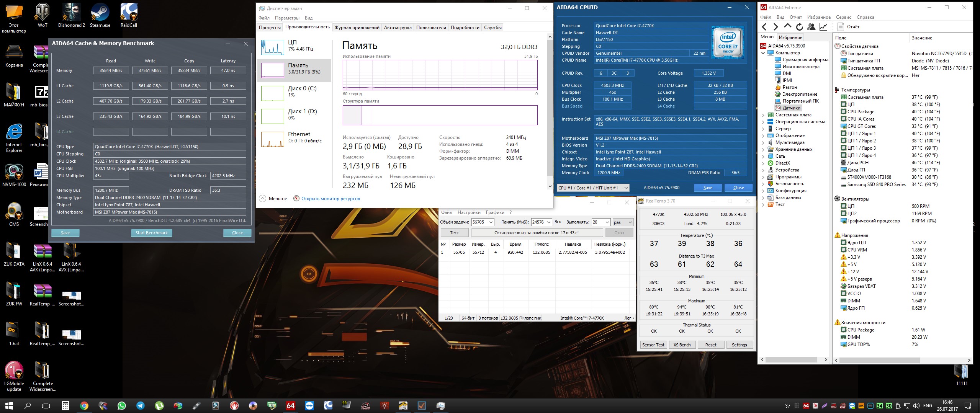Refresh the AIDA64 Extreme sensor page
This screenshot has width=980, height=413.
799,27
